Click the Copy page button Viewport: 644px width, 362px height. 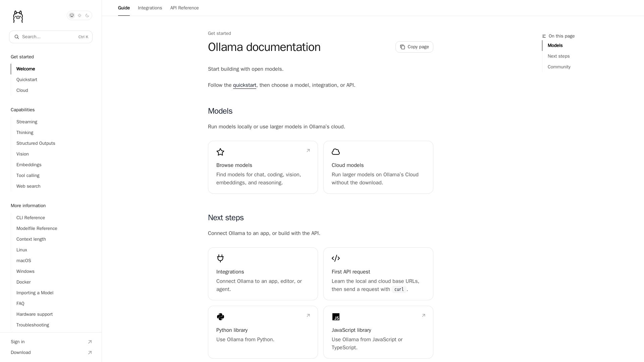414,47
